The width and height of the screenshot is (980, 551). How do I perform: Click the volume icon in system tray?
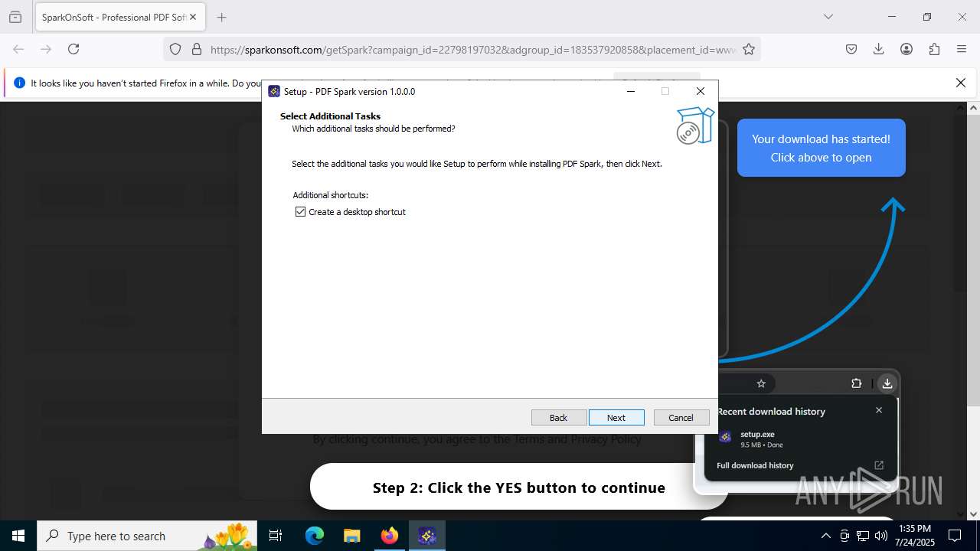click(x=881, y=536)
